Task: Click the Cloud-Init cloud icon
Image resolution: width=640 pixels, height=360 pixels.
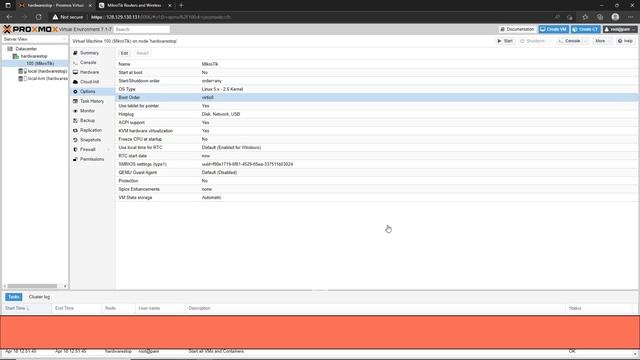Action: [75, 82]
